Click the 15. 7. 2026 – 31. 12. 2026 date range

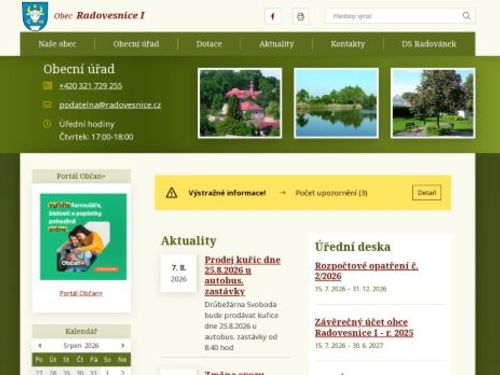(x=351, y=289)
